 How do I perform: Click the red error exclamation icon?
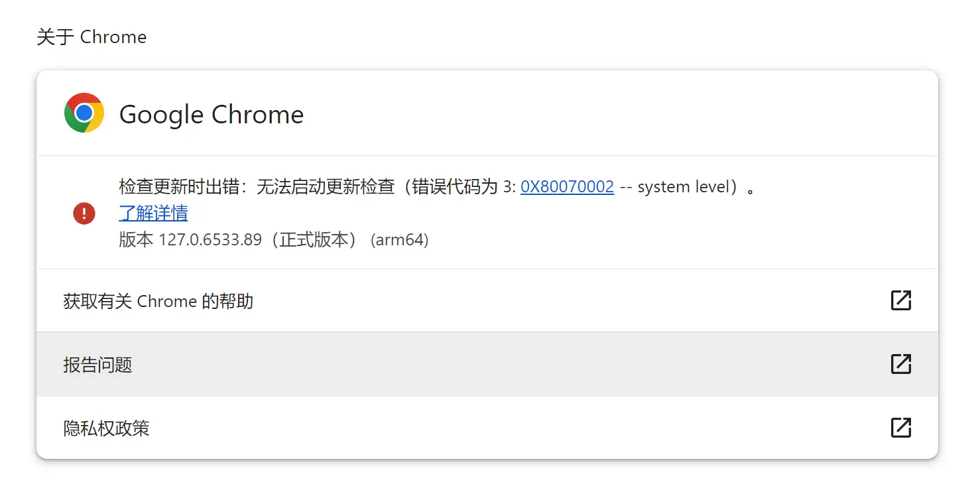coord(84,214)
